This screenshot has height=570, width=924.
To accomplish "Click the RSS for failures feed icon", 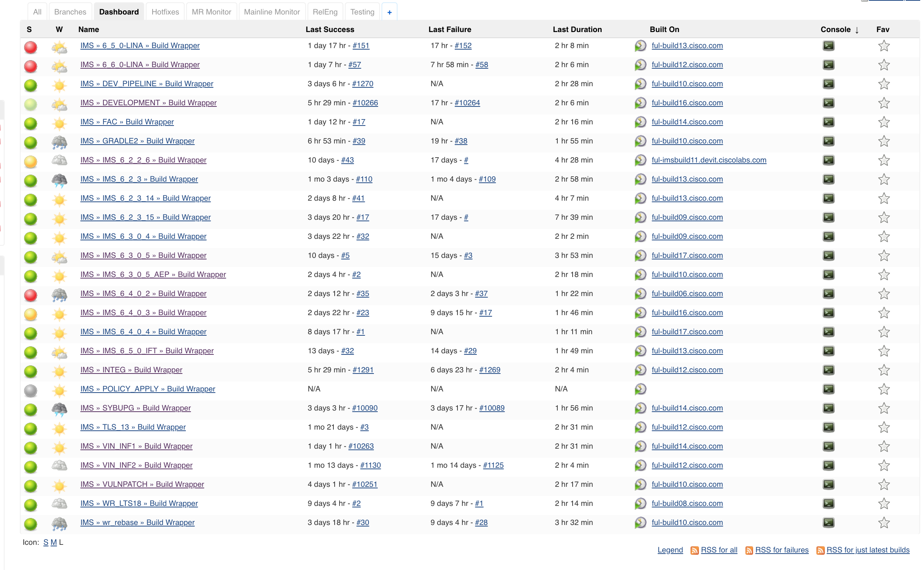I will [x=749, y=550].
